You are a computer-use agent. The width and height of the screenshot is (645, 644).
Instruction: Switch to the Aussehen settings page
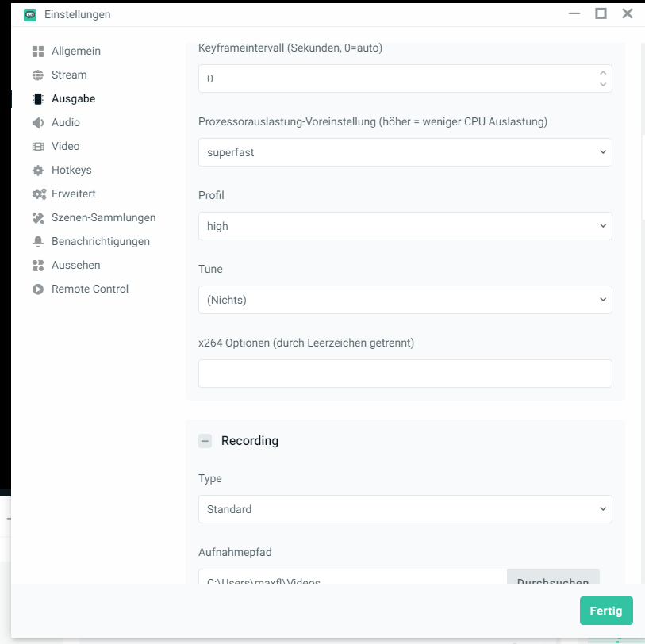[x=75, y=266]
